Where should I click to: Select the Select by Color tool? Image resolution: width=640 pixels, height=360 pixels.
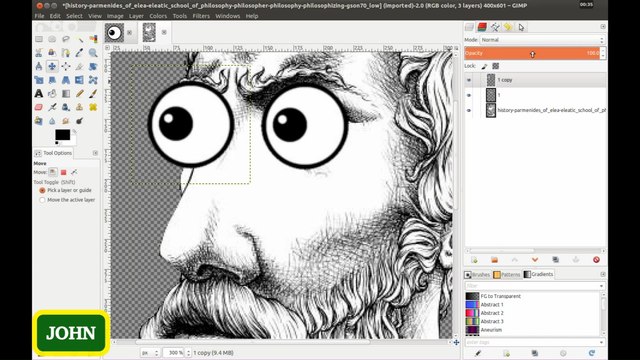(x=93, y=39)
